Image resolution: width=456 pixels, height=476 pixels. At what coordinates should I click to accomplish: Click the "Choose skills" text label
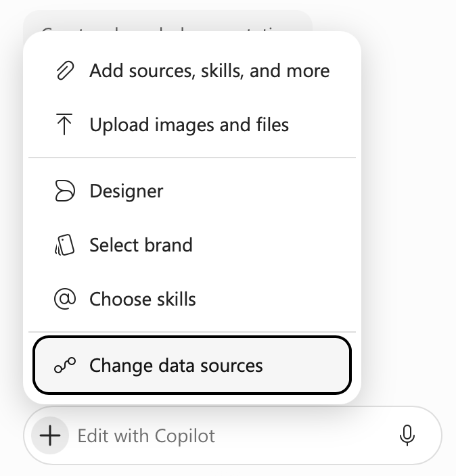143,299
